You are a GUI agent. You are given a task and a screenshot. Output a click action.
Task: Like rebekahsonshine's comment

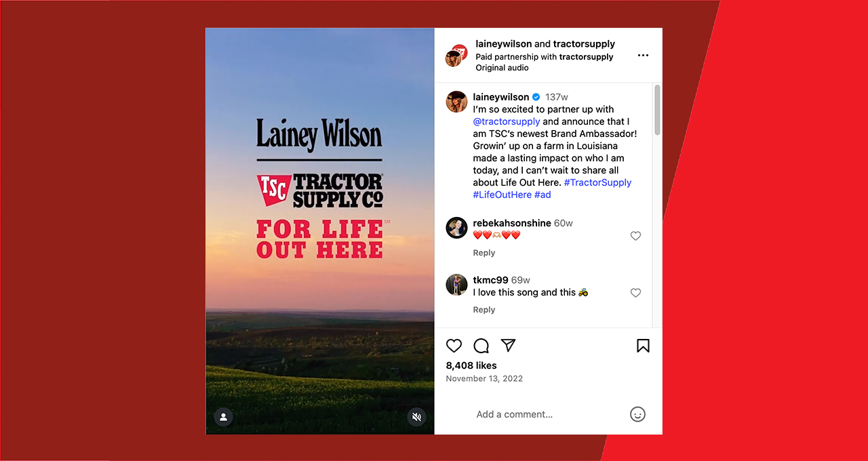coord(635,236)
